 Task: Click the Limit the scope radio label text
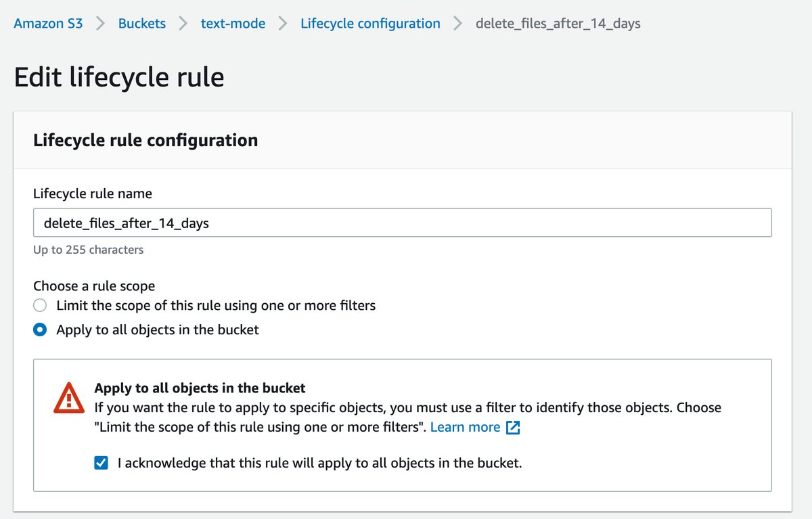217,305
